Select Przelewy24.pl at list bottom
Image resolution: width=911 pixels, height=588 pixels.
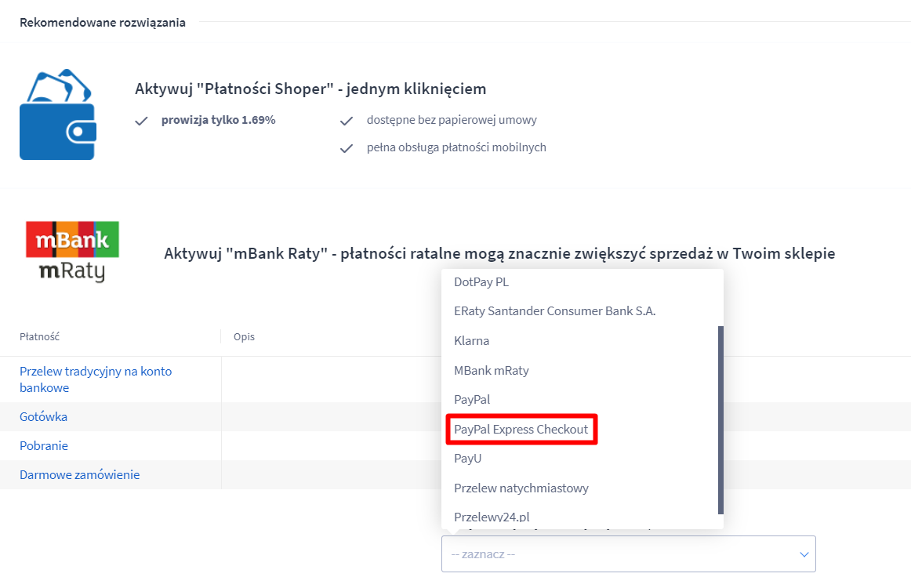[x=492, y=517]
